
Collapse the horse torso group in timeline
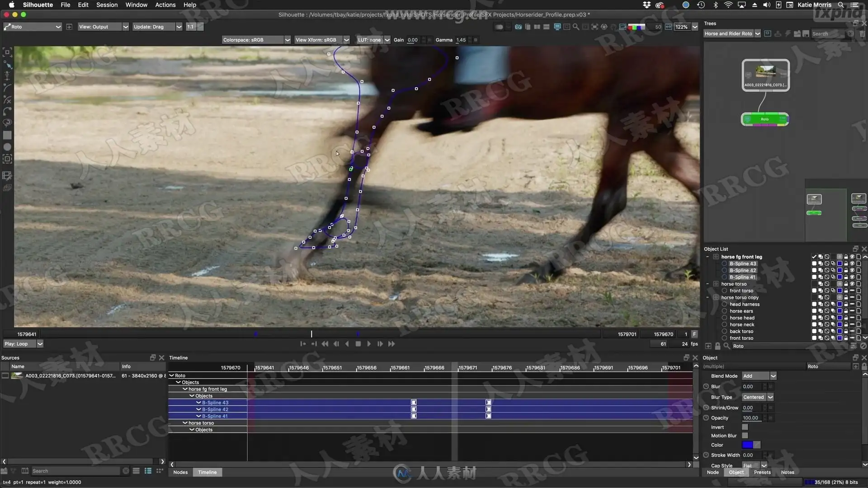click(x=185, y=423)
